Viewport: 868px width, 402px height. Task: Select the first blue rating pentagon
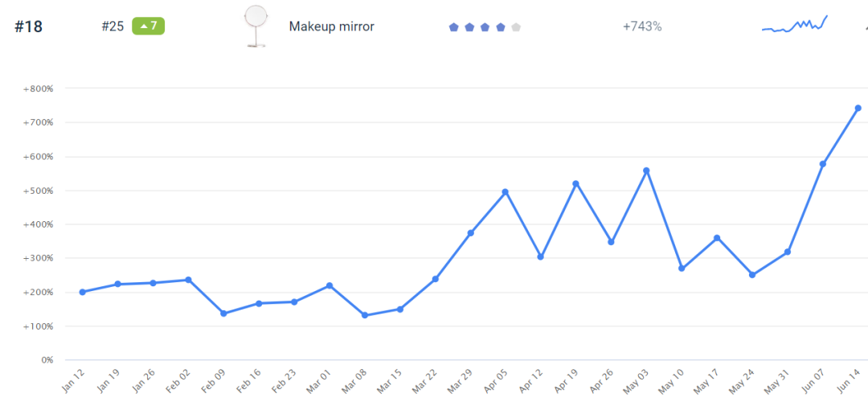click(454, 27)
